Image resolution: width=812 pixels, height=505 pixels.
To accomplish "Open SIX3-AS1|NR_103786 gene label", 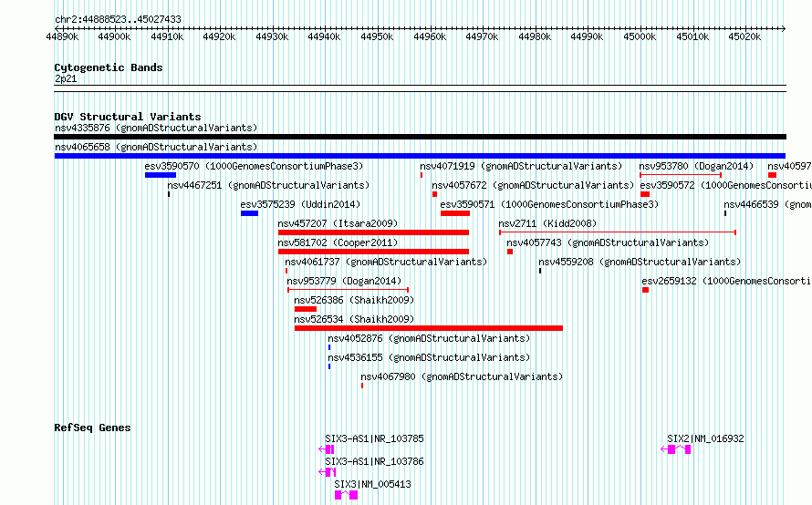I will click(x=374, y=461).
